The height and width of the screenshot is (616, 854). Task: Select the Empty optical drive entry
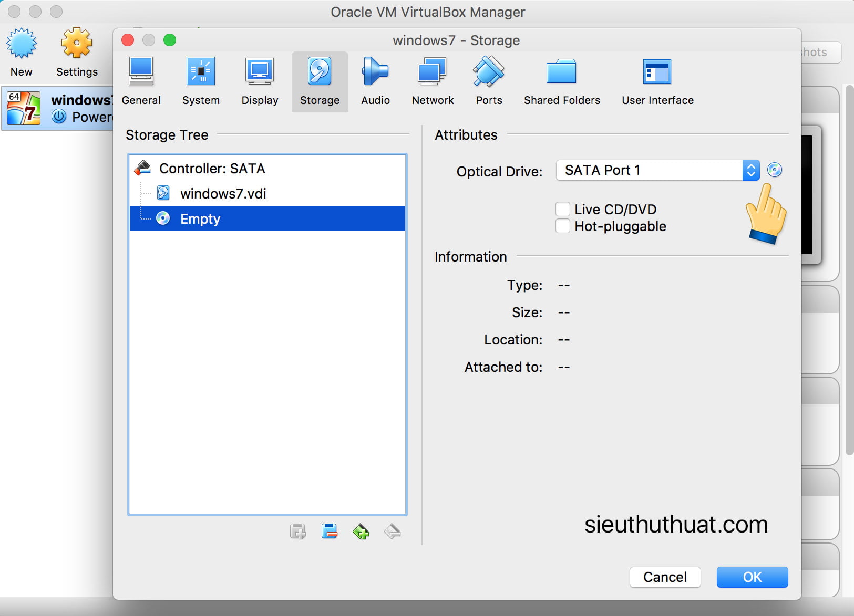point(200,219)
